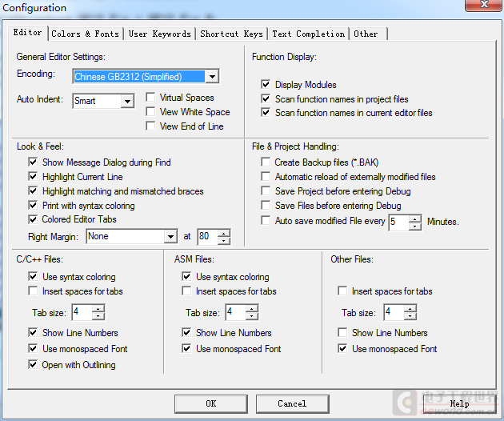Toggle ASM Use syntax coloring
This screenshot has width=504, height=421.
click(186, 277)
